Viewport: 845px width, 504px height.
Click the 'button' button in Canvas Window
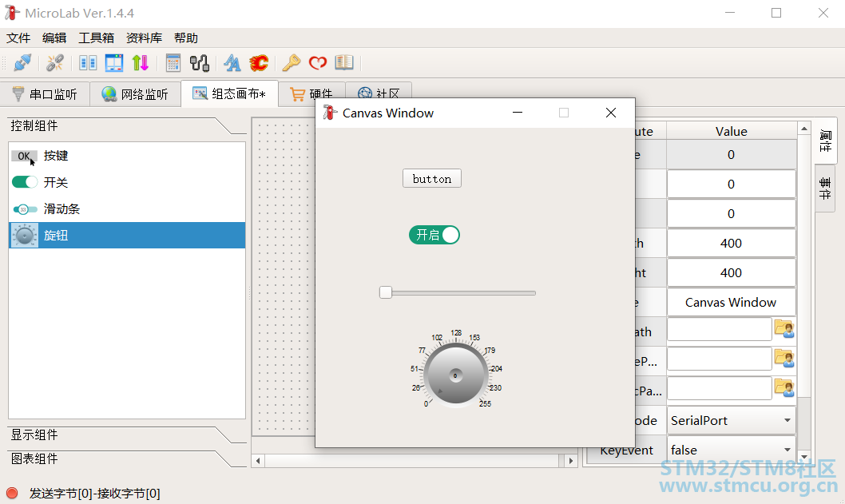431,178
